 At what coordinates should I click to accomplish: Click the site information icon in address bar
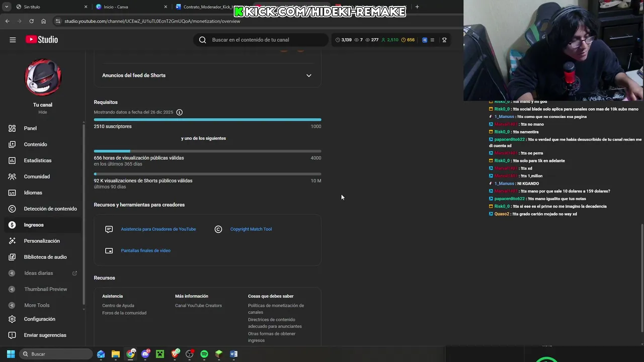coord(58,21)
